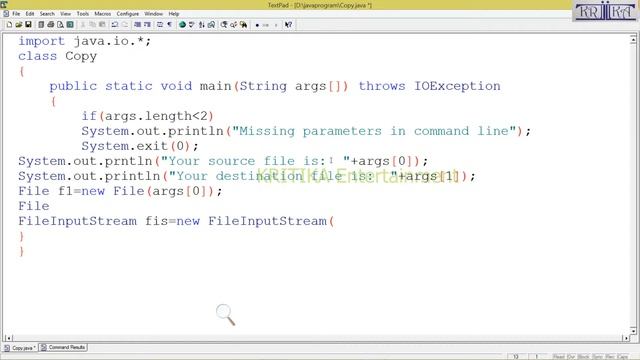Switch to the Copy.java document tab
Screen dimensions: 640x360
point(20,348)
